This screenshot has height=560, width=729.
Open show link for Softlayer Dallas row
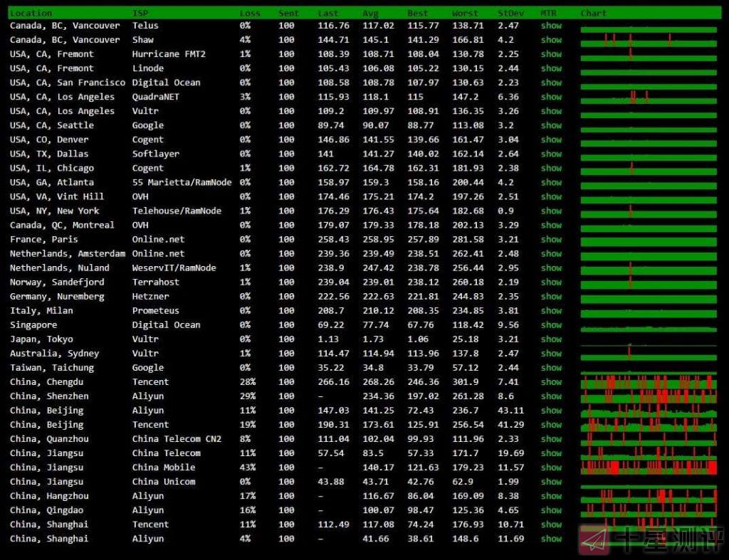point(551,154)
